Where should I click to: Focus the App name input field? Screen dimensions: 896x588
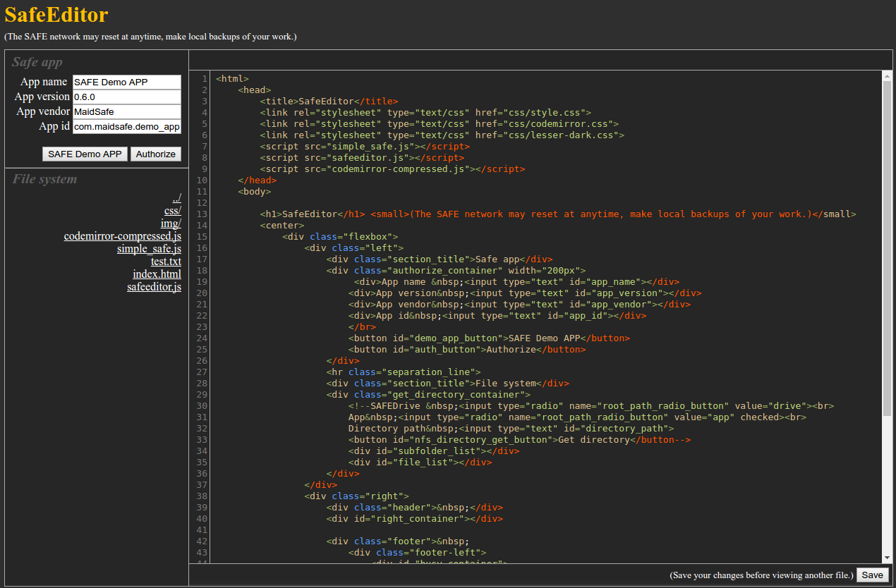pos(127,82)
